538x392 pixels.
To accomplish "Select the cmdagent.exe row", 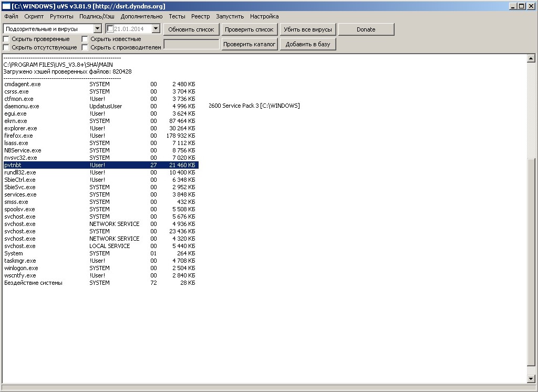I will point(100,84).
